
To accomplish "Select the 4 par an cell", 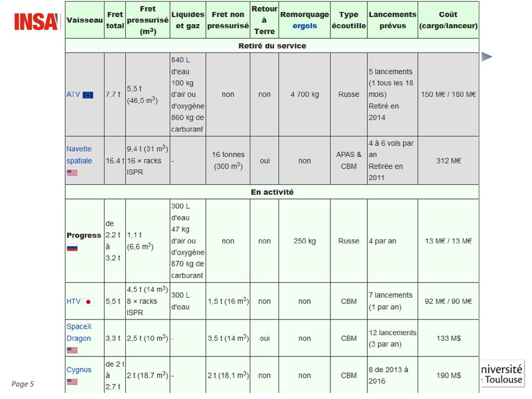I will tap(393, 241).
